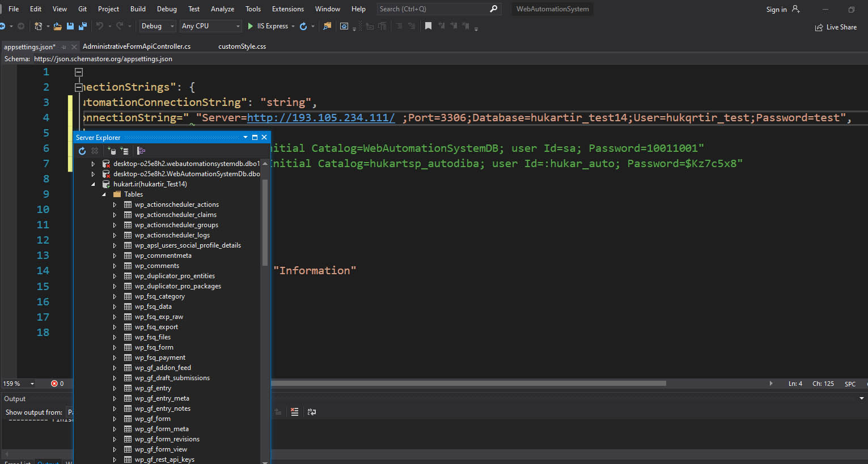Expand the wp_gf_entry table node
The width and height of the screenshot is (868, 464).
click(x=115, y=388)
